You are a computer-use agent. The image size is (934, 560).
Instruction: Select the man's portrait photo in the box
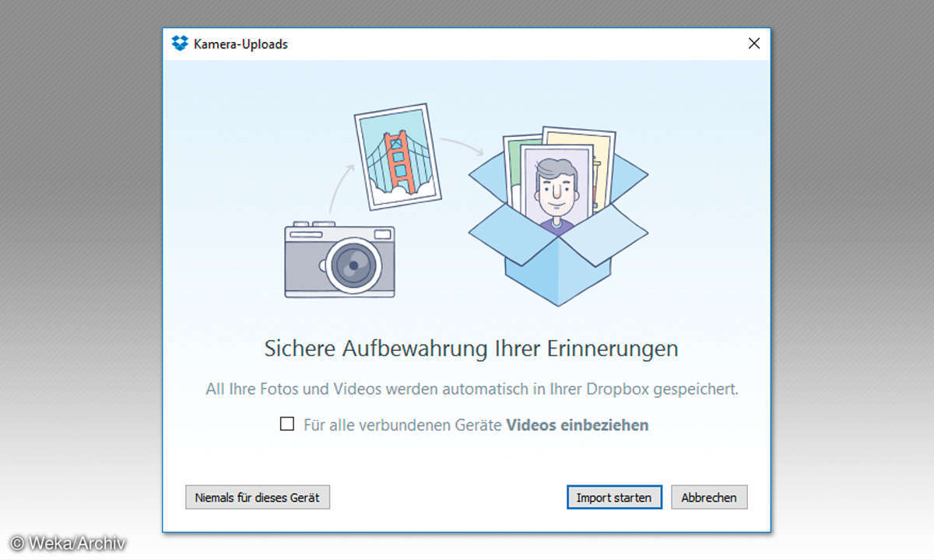click(557, 191)
